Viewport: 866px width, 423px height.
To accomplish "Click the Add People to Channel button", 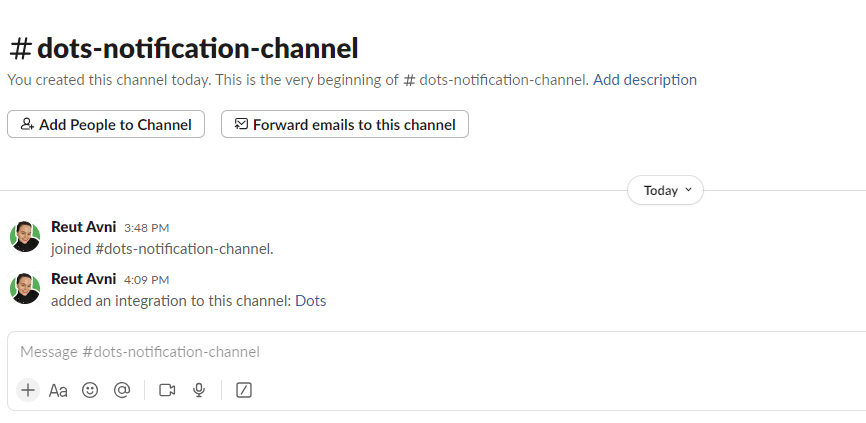I will pyautogui.click(x=106, y=124).
